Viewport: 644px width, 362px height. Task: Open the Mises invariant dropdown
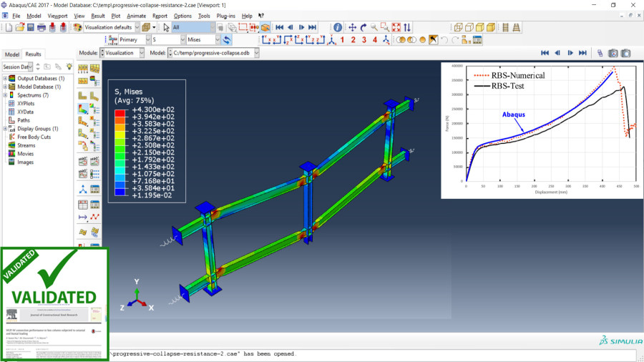(x=203, y=40)
